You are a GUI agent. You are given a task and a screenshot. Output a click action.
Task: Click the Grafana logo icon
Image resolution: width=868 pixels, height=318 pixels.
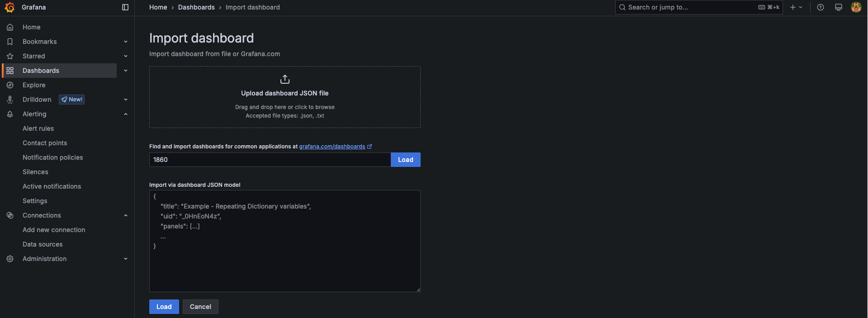click(x=9, y=7)
